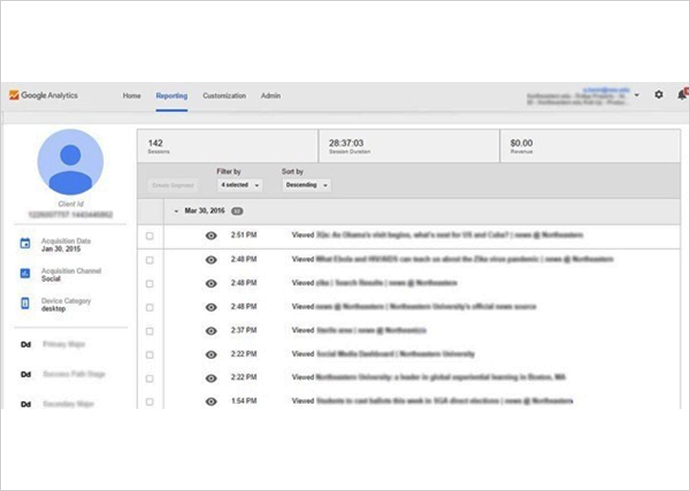Open the Filter by '4 selected' dropdown

pos(240,185)
